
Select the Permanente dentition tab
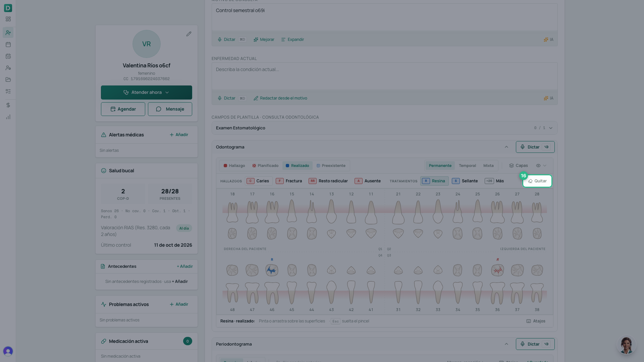(440, 166)
